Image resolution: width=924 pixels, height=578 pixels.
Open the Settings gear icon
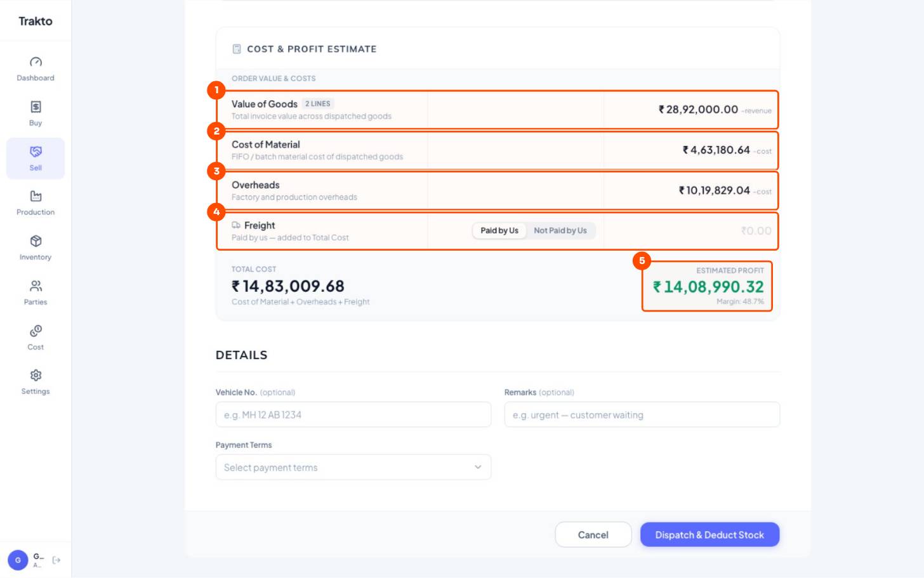coord(36,376)
